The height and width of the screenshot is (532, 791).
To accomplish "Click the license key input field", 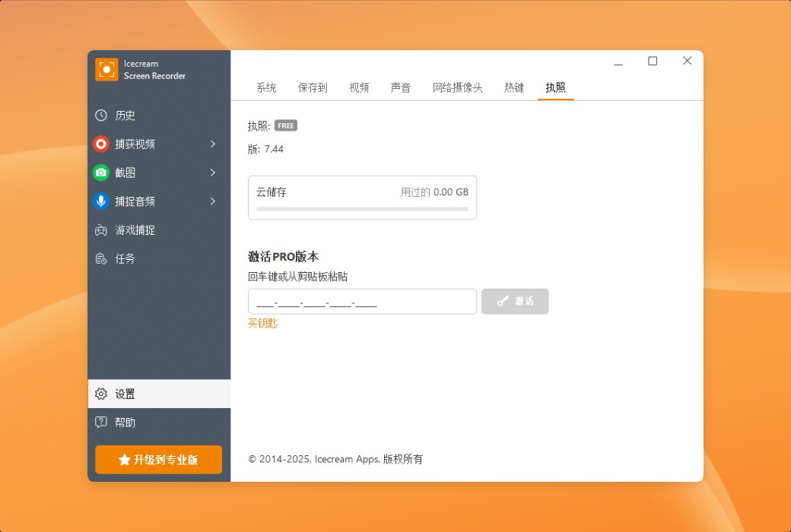I will pos(362,301).
